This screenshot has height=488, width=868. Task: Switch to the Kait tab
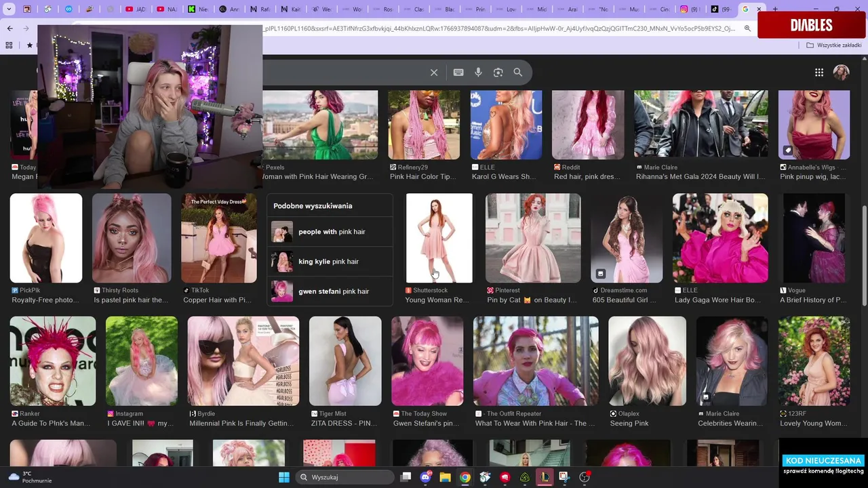(x=291, y=9)
